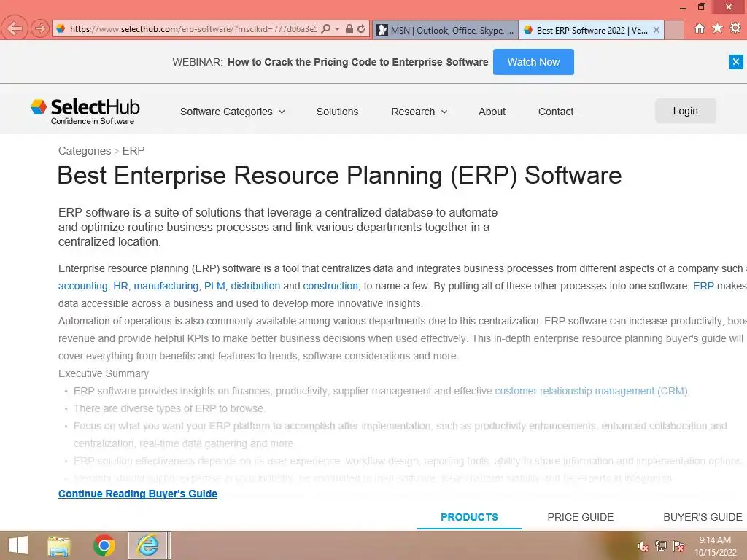747x560 pixels.
Task: Minimize the Internet Explorer window
Action: (x=683, y=7)
